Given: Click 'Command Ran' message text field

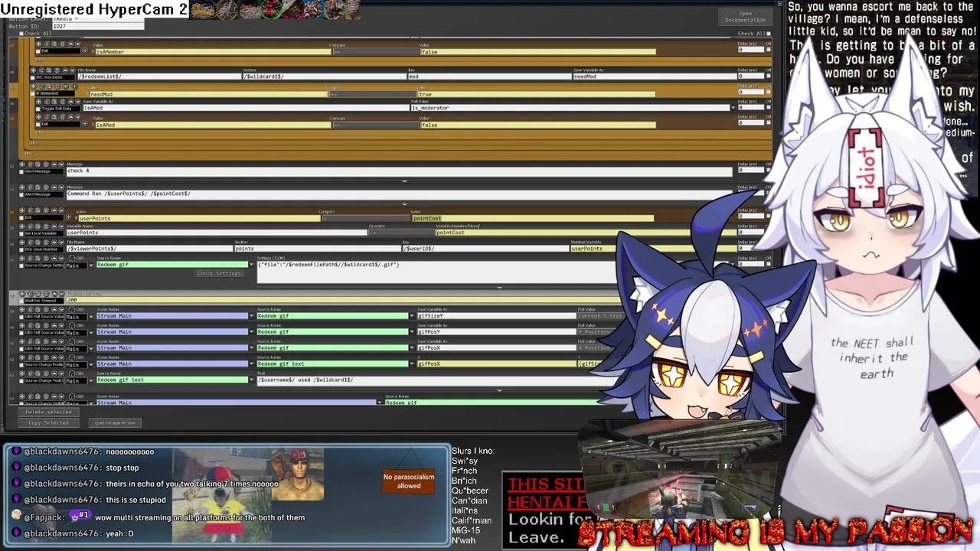Looking at the screenshot, I should click(x=398, y=196).
